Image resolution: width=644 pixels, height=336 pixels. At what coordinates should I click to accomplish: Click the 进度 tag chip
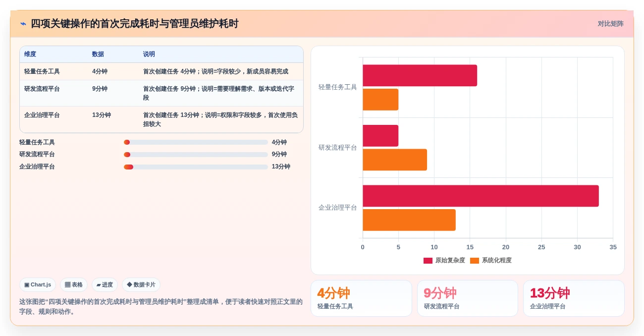105,284
